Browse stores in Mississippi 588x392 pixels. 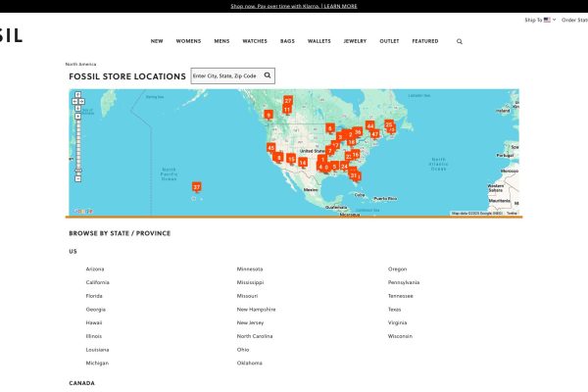(250, 282)
